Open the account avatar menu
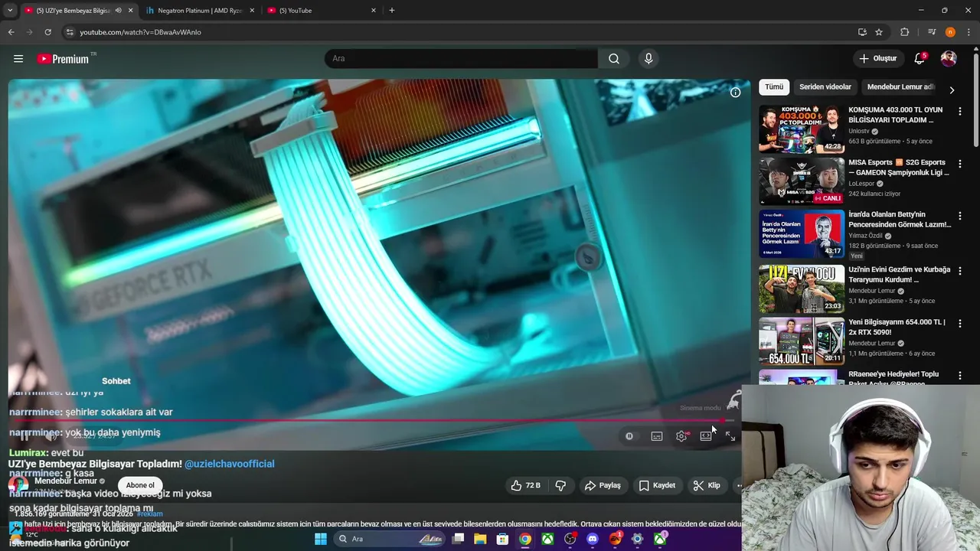Viewport: 980px width, 551px height. [949, 59]
